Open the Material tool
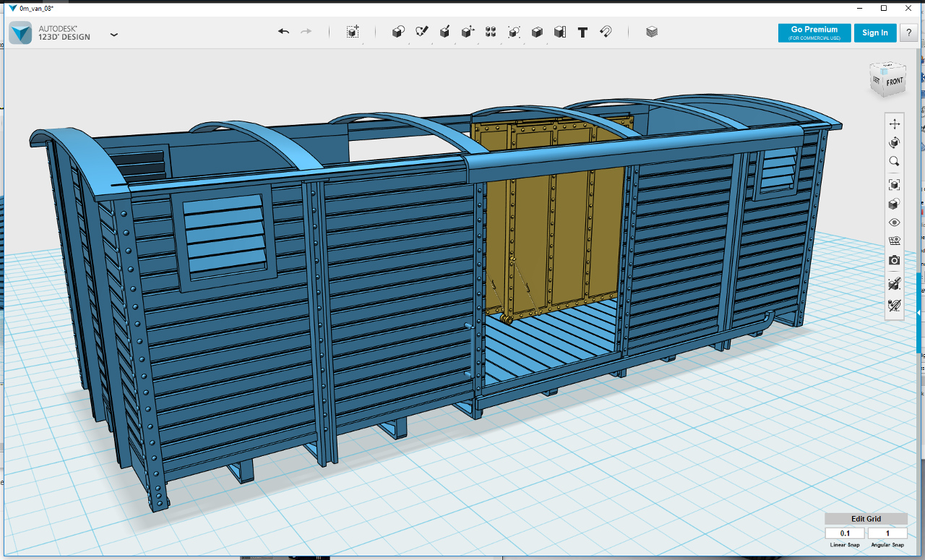This screenshot has width=925, height=560. 652,32
